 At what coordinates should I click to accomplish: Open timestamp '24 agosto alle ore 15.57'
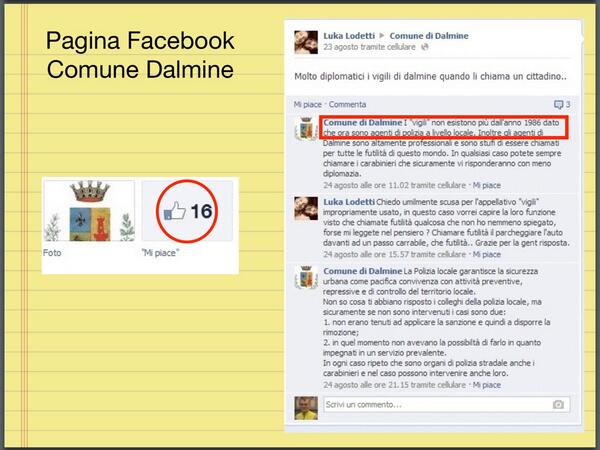[x=395, y=254]
